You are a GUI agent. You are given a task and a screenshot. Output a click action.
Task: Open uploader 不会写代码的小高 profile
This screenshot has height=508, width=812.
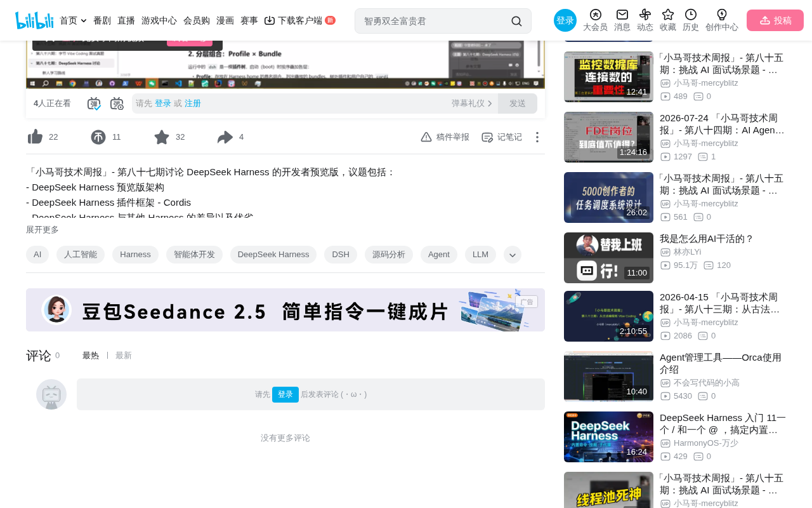[707, 383]
